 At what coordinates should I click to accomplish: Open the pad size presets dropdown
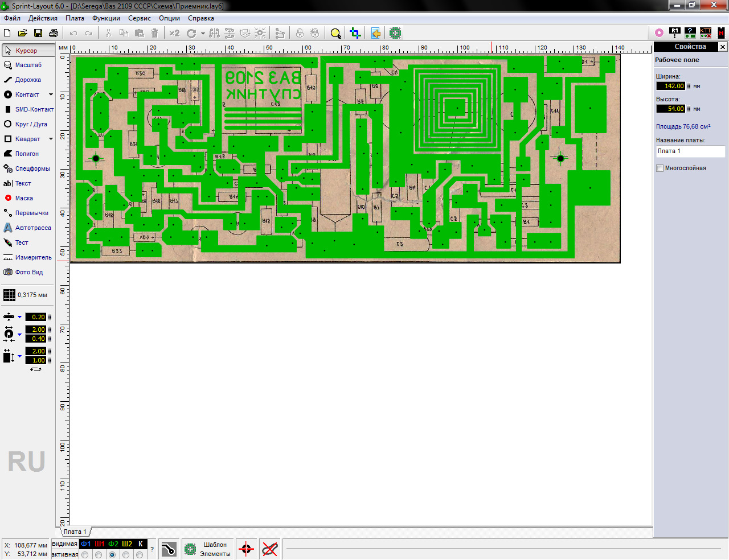[19, 334]
